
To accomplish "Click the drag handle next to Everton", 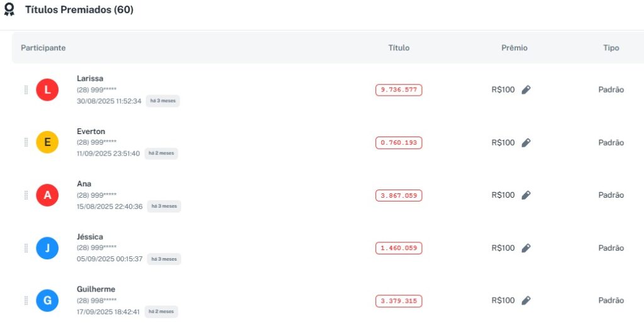I will tap(26, 143).
